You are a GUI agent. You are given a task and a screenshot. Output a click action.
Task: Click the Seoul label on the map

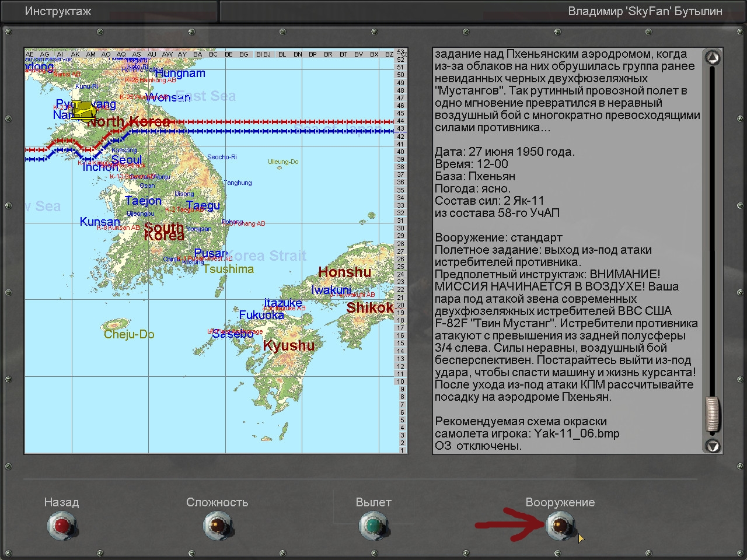[x=127, y=160]
